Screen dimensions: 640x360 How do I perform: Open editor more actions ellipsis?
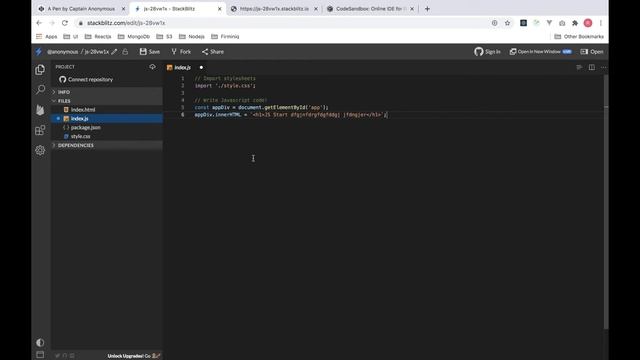(x=604, y=67)
